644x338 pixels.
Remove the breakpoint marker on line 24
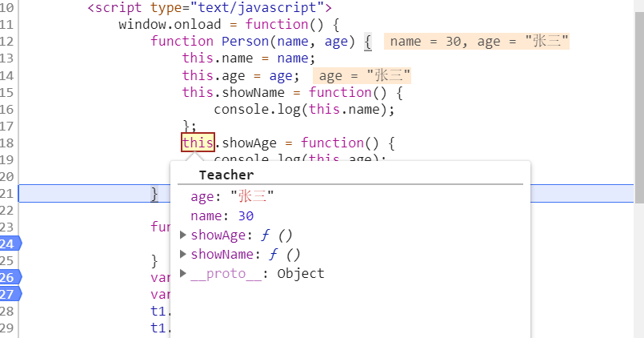[x=7, y=243]
